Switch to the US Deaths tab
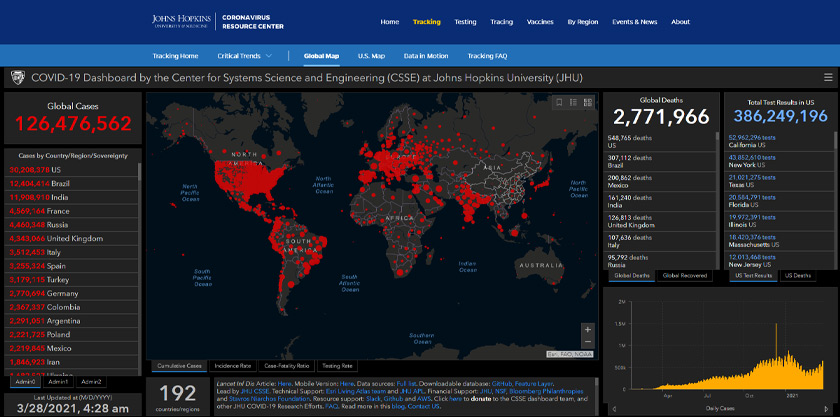The width and height of the screenshot is (840, 417). tap(797, 275)
